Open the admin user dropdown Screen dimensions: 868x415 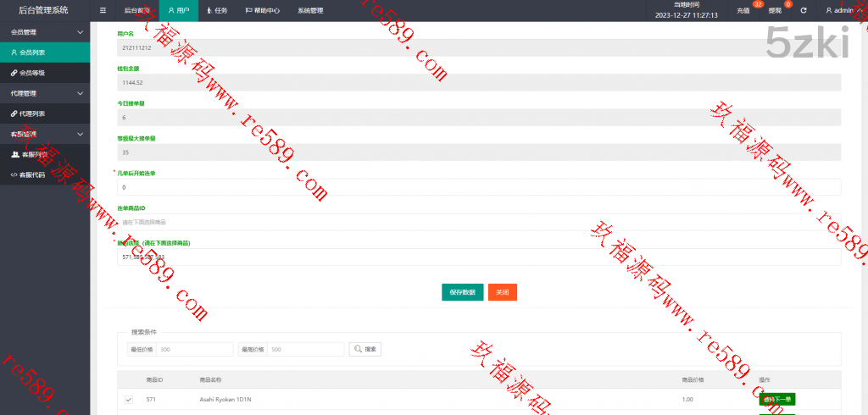[x=843, y=11]
